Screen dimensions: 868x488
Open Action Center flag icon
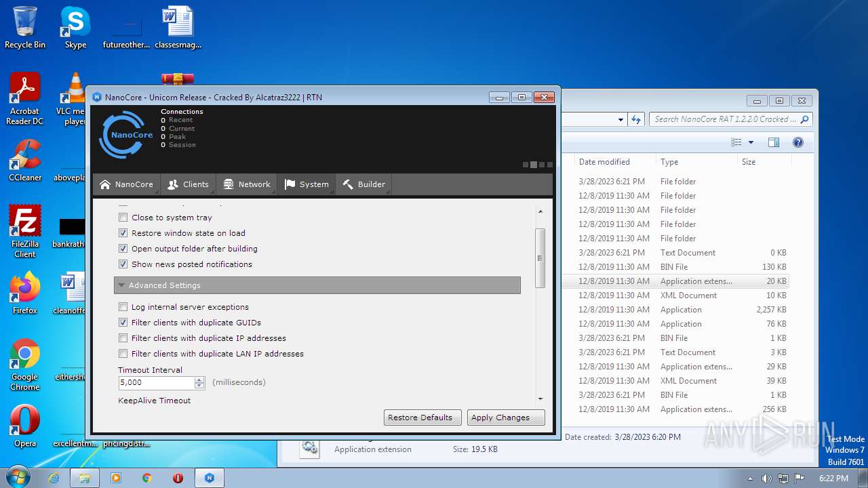[x=800, y=479]
